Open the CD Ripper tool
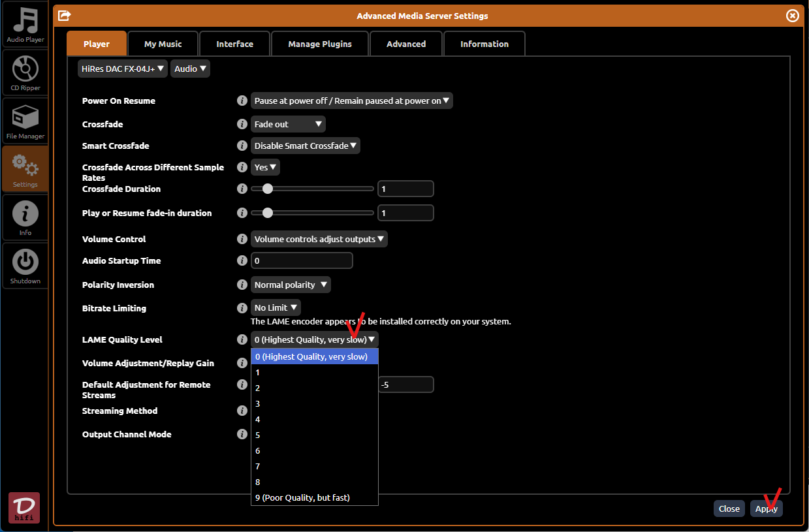Screen dimensions: 809x532 point(25,73)
